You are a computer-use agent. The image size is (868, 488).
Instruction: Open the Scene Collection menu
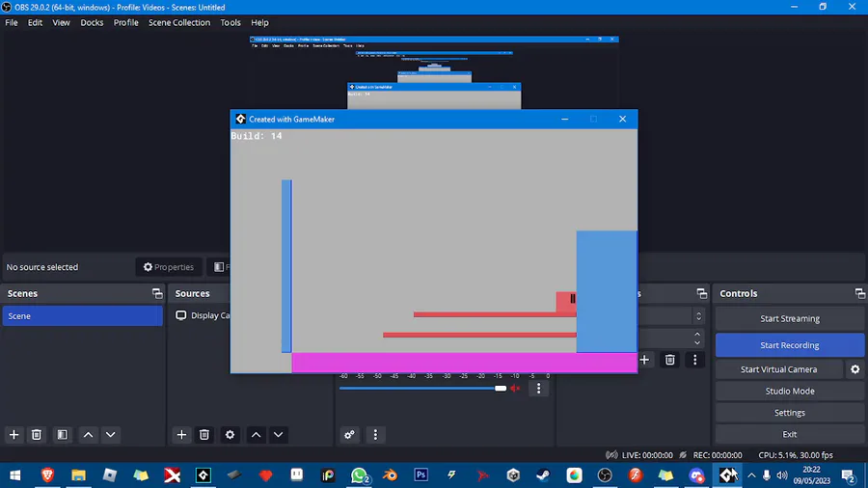[179, 23]
